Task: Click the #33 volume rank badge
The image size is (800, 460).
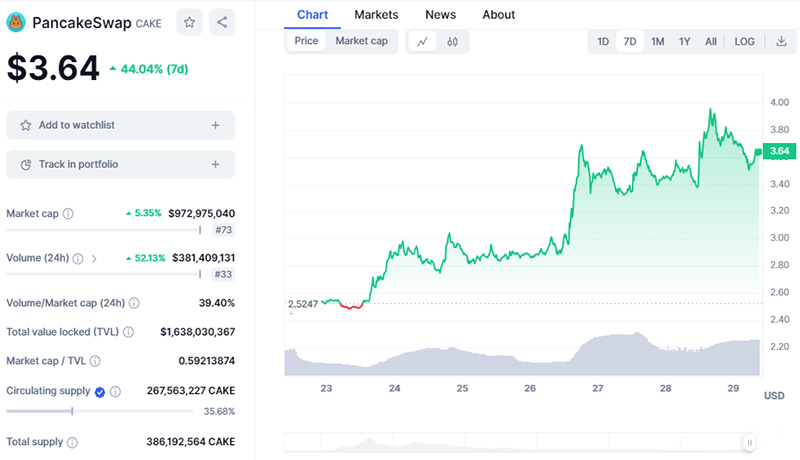Action: click(x=223, y=274)
